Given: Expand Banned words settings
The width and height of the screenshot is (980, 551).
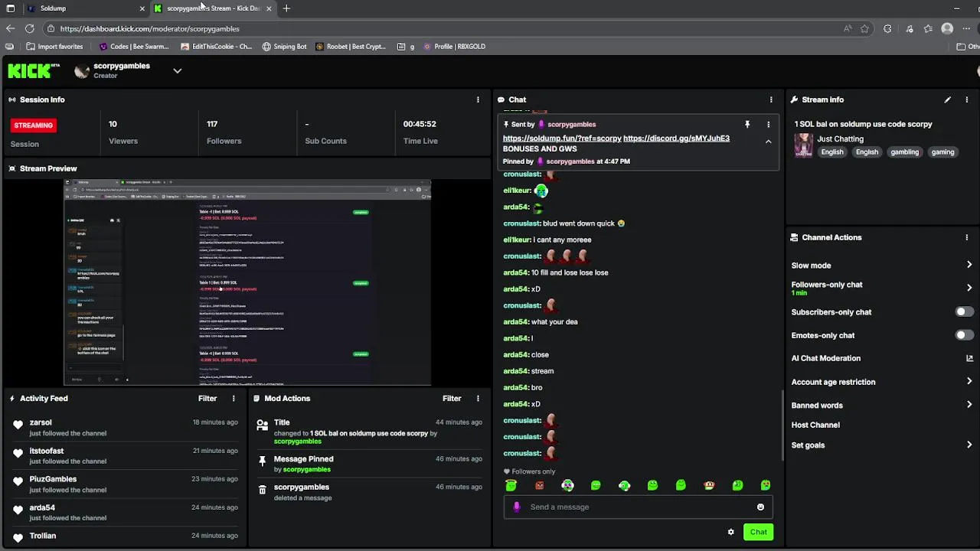Looking at the screenshot, I should click(x=969, y=405).
